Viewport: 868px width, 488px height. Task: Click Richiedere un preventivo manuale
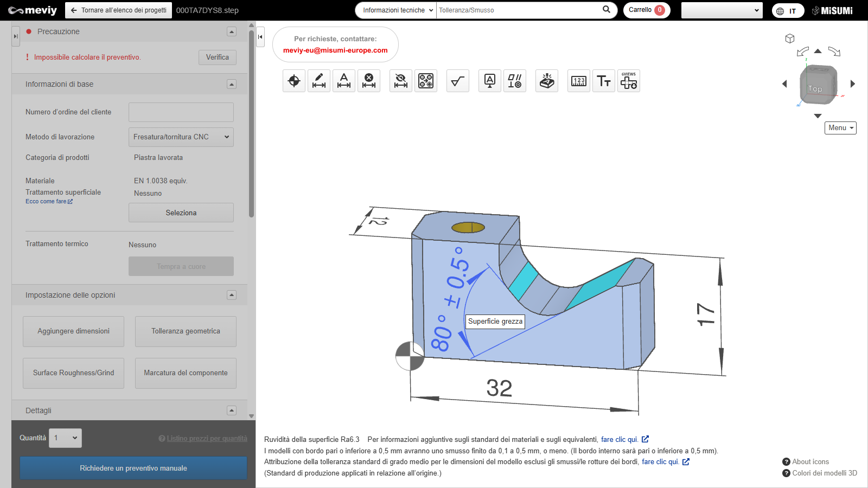(133, 468)
